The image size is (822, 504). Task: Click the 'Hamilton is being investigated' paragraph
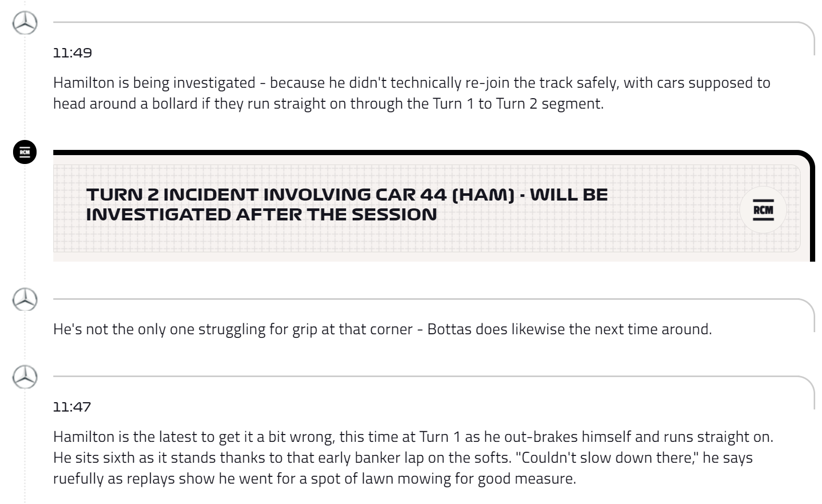click(412, 93)
